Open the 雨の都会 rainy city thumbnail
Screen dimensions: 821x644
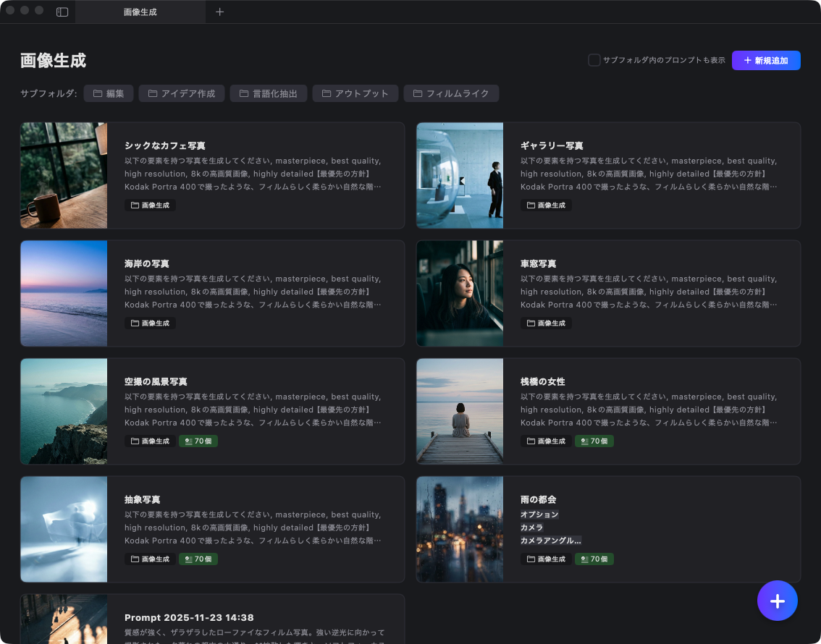pyautogui.click(x=460, y=530)
